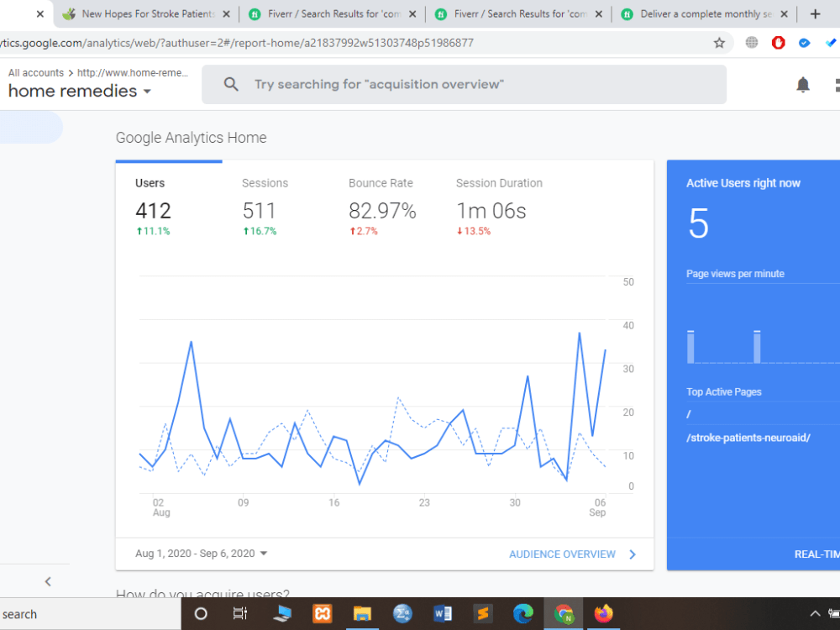Open the Aug 1 - Sep 6, 2020 date range dropdown
Screen dimensions: 840x630
[201, 554]
